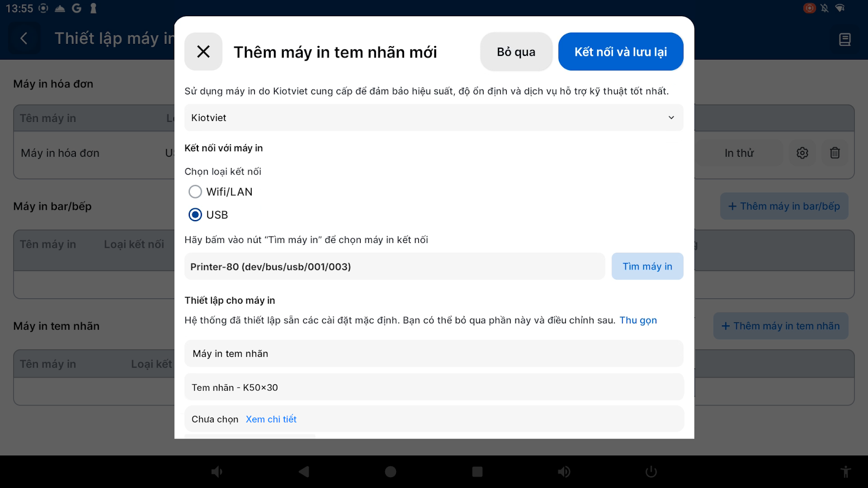Select the Wifi/LAN connection option
Image resolution: width=868 pixels, height=488 pixels.
coord(195,192)
